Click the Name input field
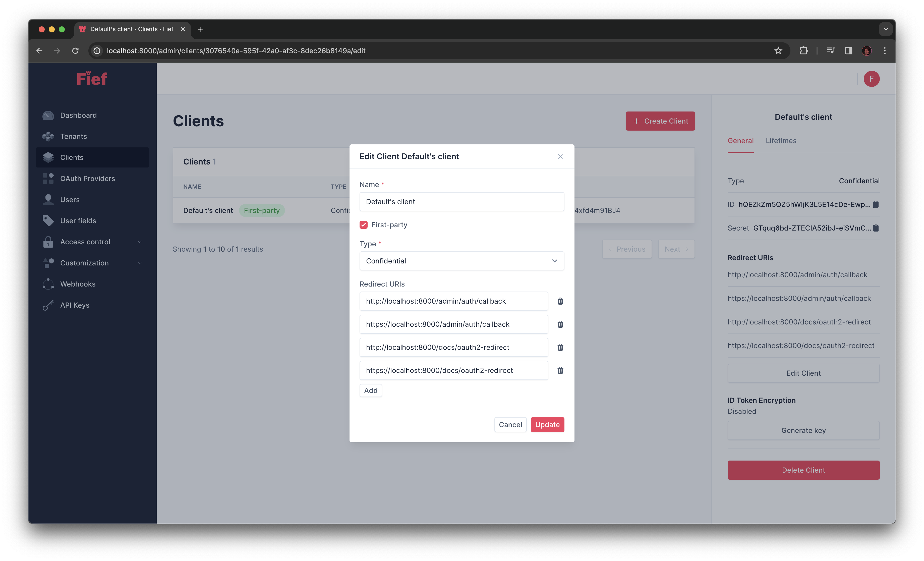 (462, 201)
